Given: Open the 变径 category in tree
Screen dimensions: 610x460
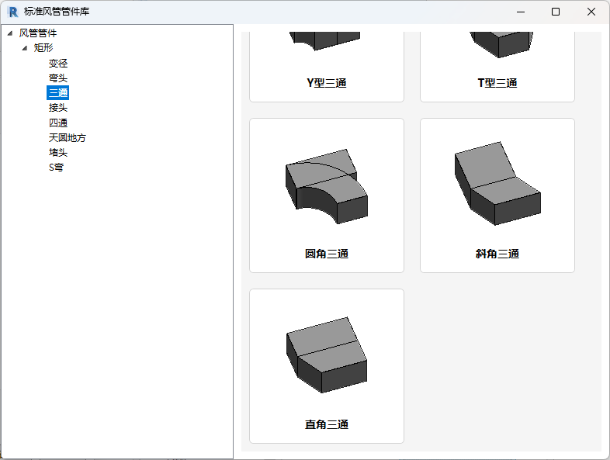Looking at the screenshot, I should click(58, 63).
